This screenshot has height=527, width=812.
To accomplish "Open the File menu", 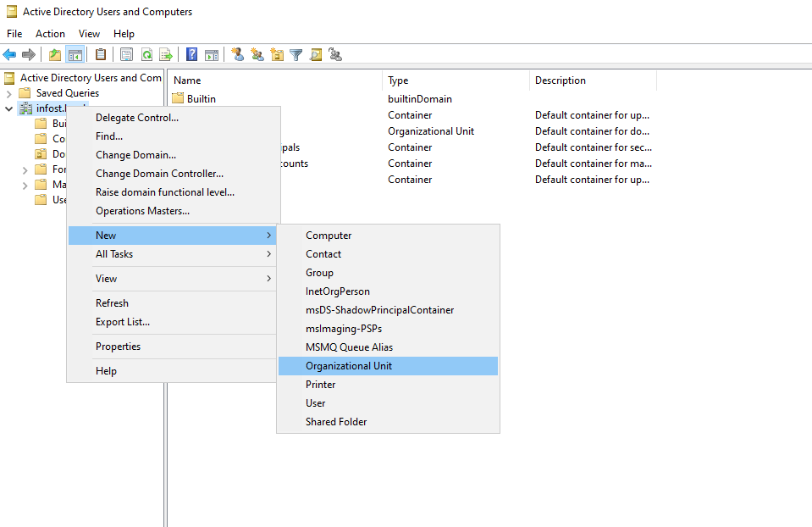I will click(x=14, y=34).
